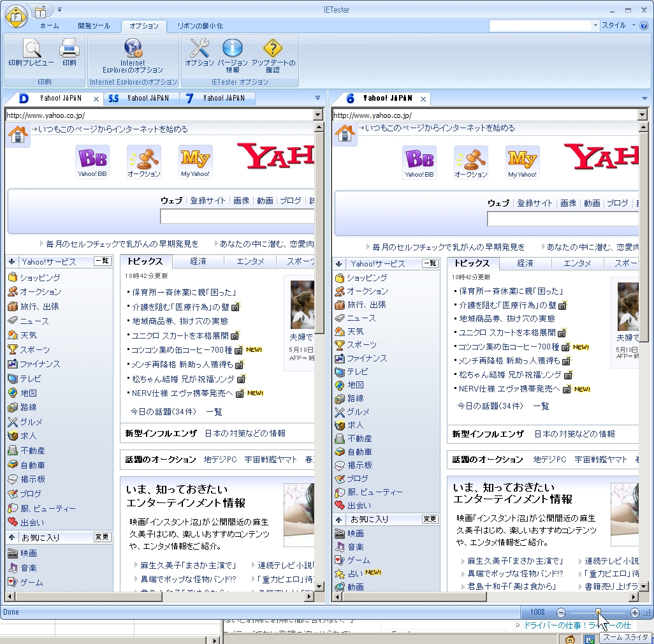Select 登録サイト search category in right pane
Viewport: 654px width, 644px height.
535,203
